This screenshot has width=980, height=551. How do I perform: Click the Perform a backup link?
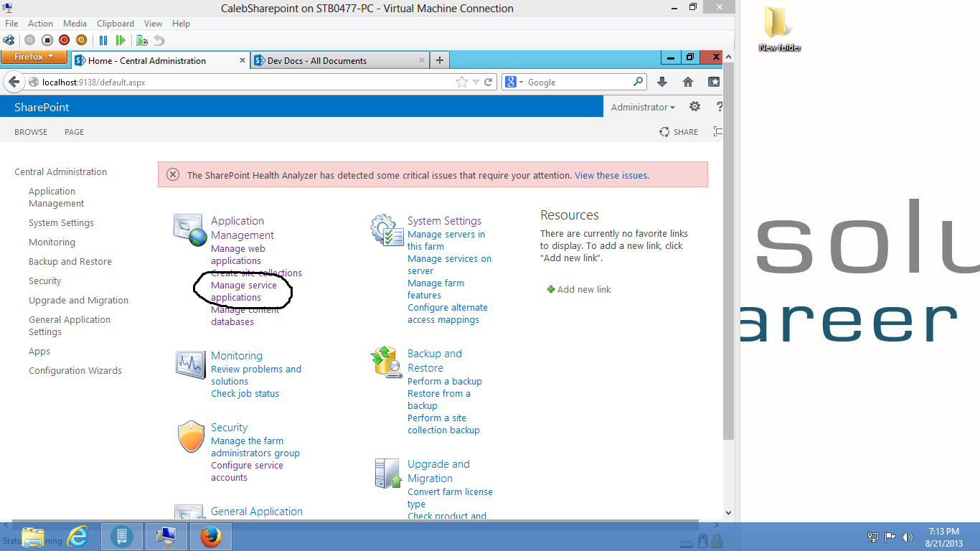tap(445, 382)
